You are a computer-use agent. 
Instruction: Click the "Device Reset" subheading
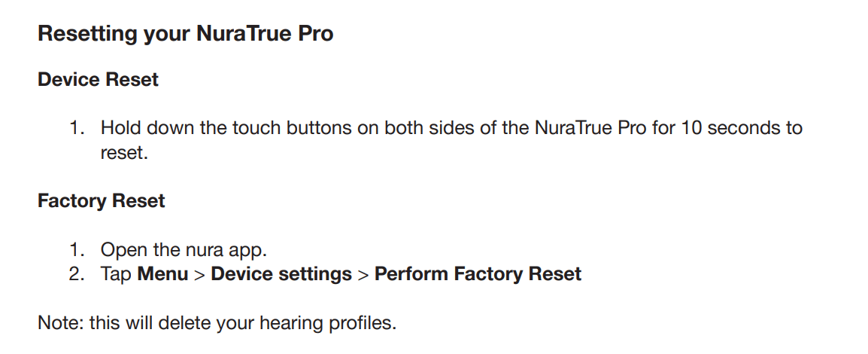(98, 80)
